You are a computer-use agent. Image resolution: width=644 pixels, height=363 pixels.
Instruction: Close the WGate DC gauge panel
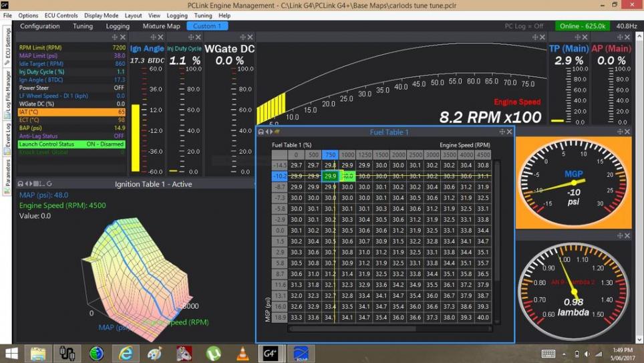pyautogui.click(x=250, y=37)
